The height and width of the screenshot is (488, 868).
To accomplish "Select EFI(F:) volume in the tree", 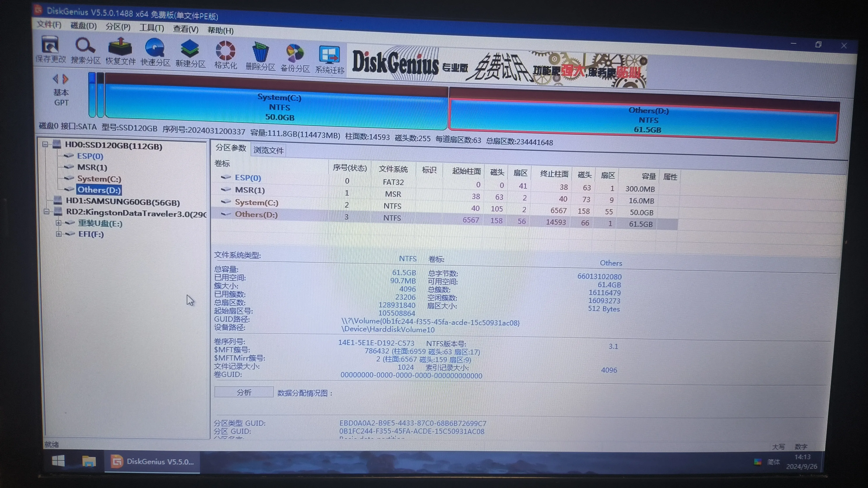I will point(91,234).
